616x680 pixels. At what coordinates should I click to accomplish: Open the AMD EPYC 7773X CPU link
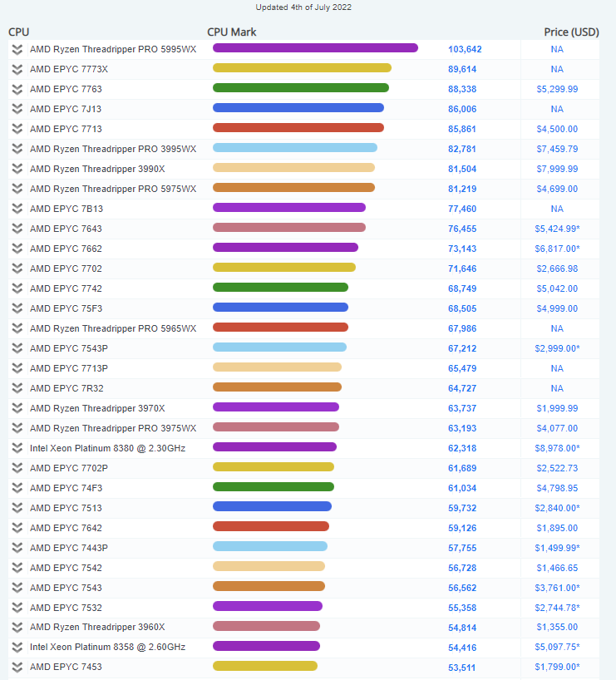coord(68,69)
